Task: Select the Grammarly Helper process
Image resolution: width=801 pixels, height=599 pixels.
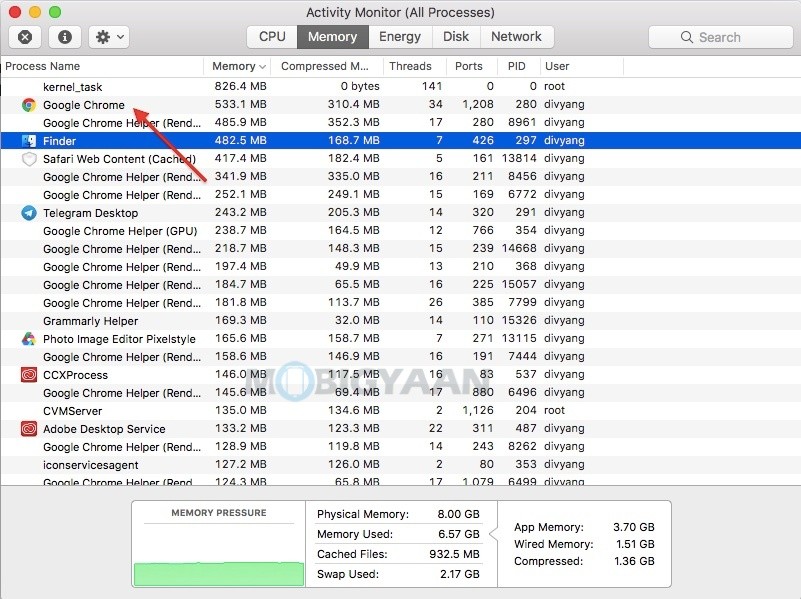Action: (400, 321)
